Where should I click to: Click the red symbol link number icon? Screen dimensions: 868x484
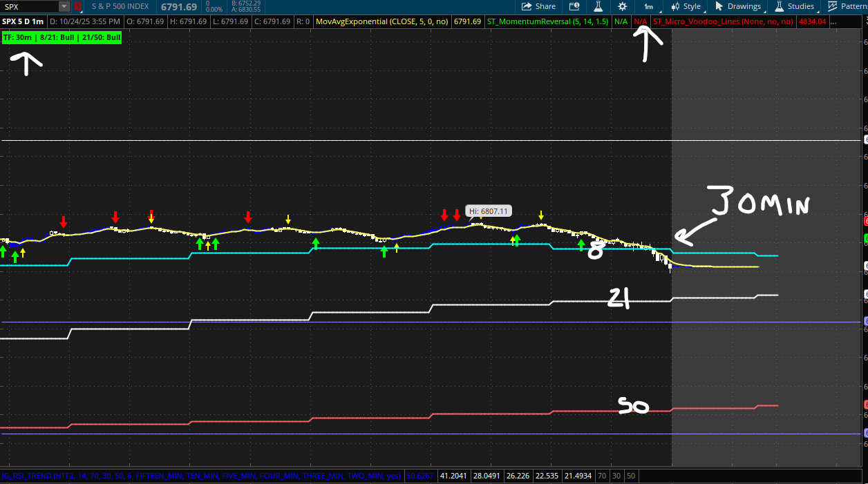pyautogui.click(x=77, y=7)
